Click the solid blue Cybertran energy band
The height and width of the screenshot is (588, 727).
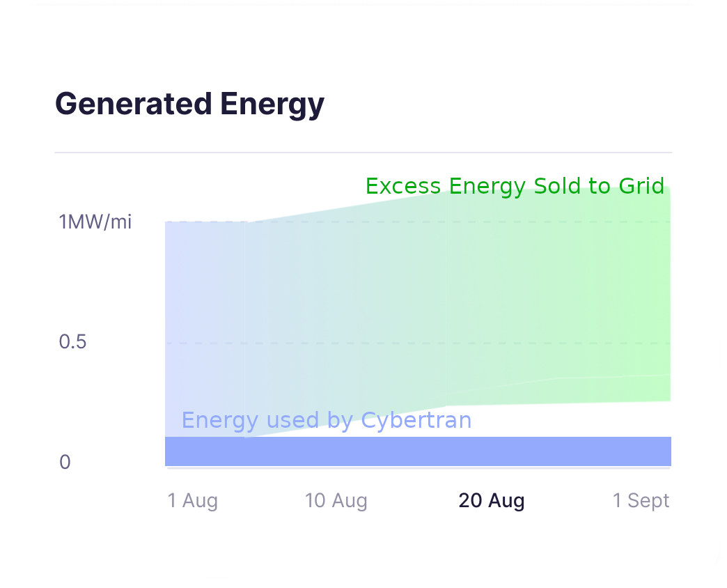click(x=418, y=451)
